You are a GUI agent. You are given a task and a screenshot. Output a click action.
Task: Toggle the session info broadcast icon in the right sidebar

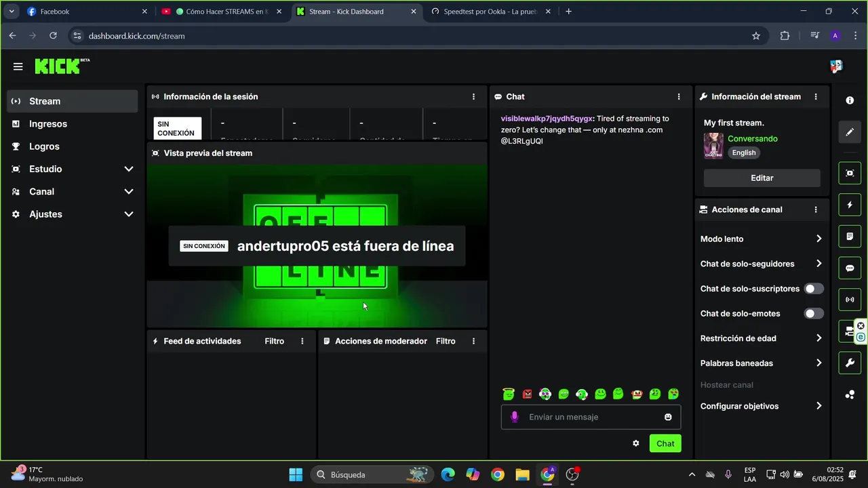(x=850, y=300)
